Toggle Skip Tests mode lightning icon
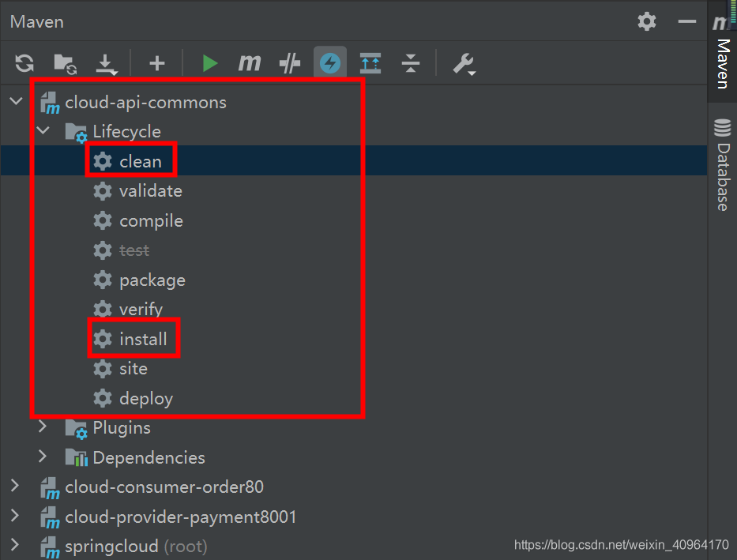 click(330, 62)
